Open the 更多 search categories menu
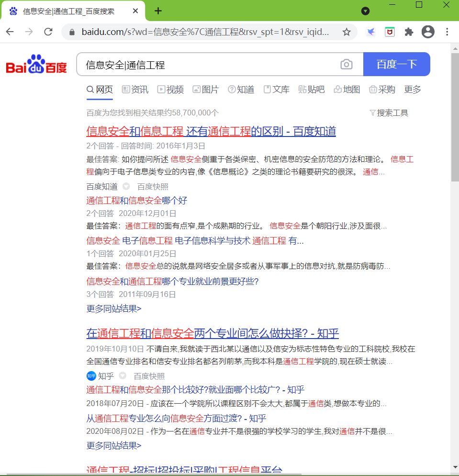 click(x=413, y=89)
